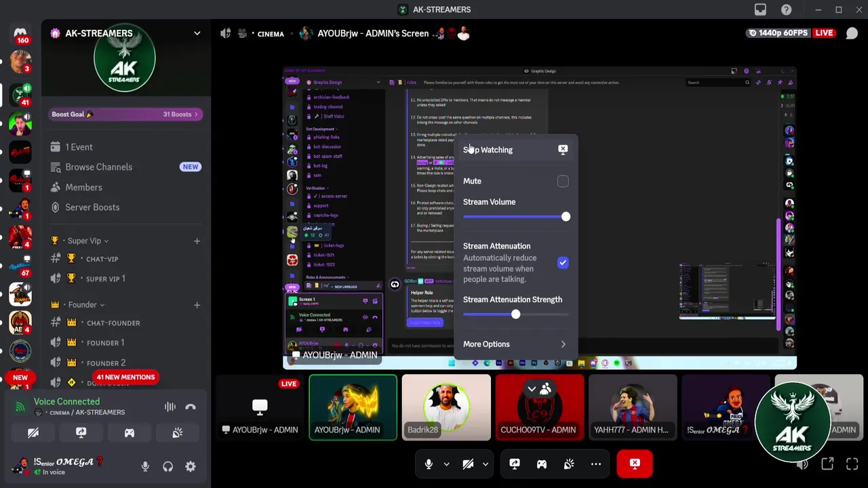Jump to 41 NEW MENTIONS

125,378
